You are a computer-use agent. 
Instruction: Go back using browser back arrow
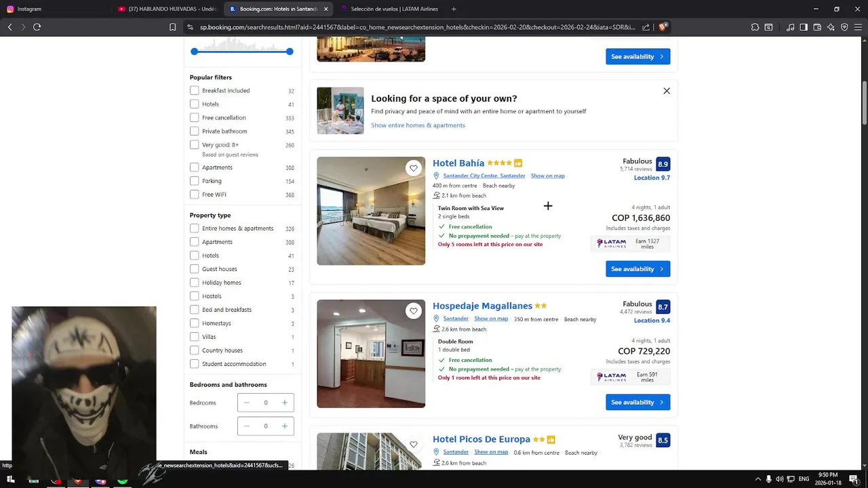tap(9, 27)
